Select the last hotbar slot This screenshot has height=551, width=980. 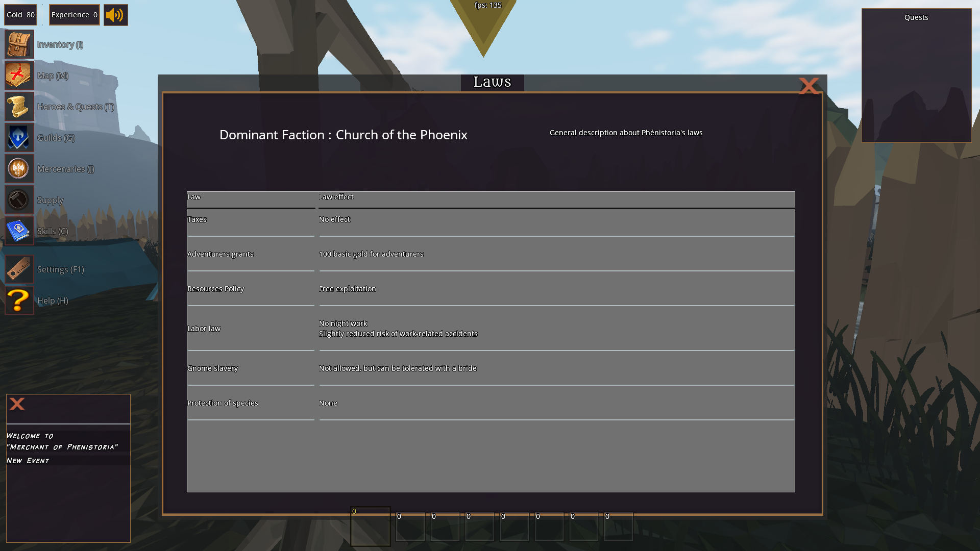(619, 527)
